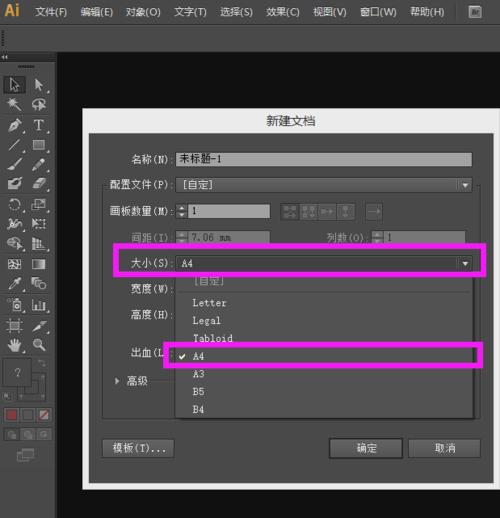Image resolution: width=500 pixels, height=518 pixels.
Task: Open Bridge via the Br icon
Action: coord(475,12)
